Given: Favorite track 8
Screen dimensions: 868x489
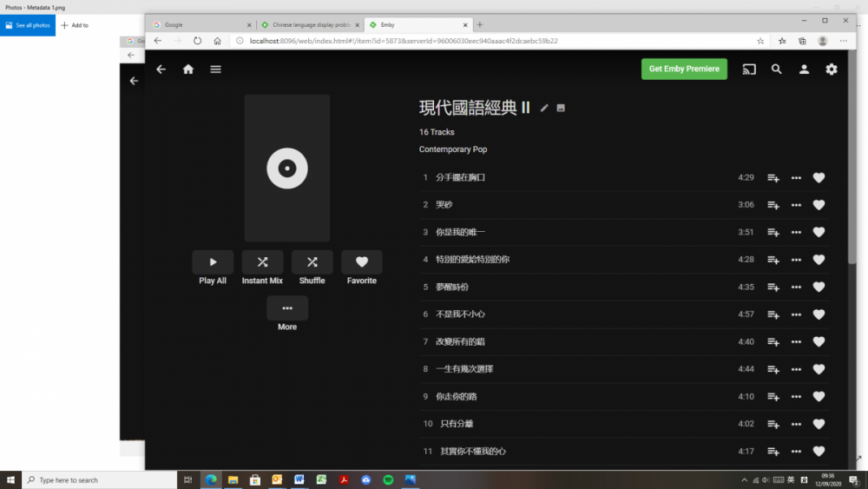Looking at the screenshot, I should click(819, 369).
